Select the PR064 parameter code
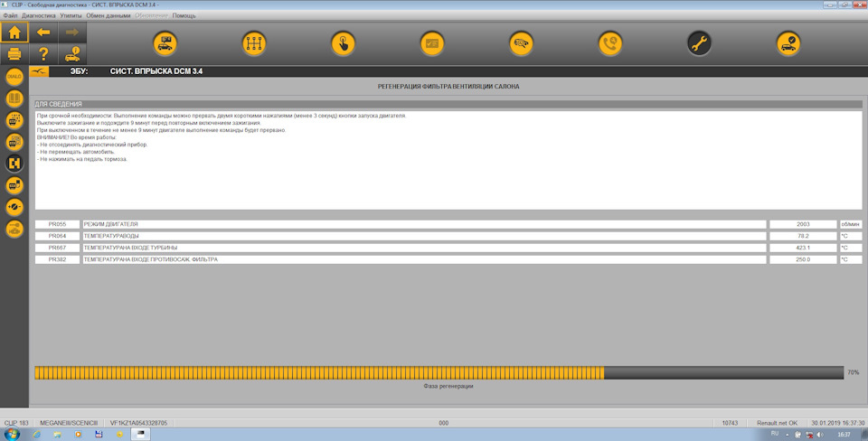 tap(57, 236)
